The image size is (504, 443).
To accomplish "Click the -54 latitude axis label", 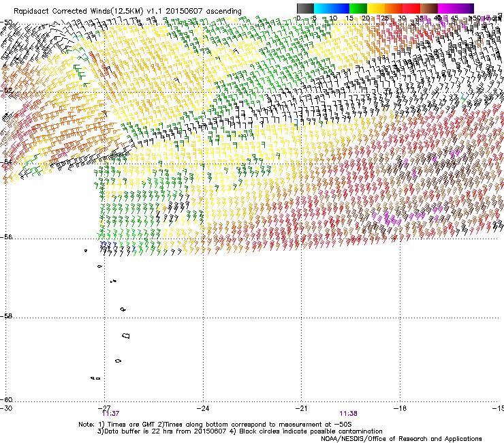I will (x=6, y=162).
